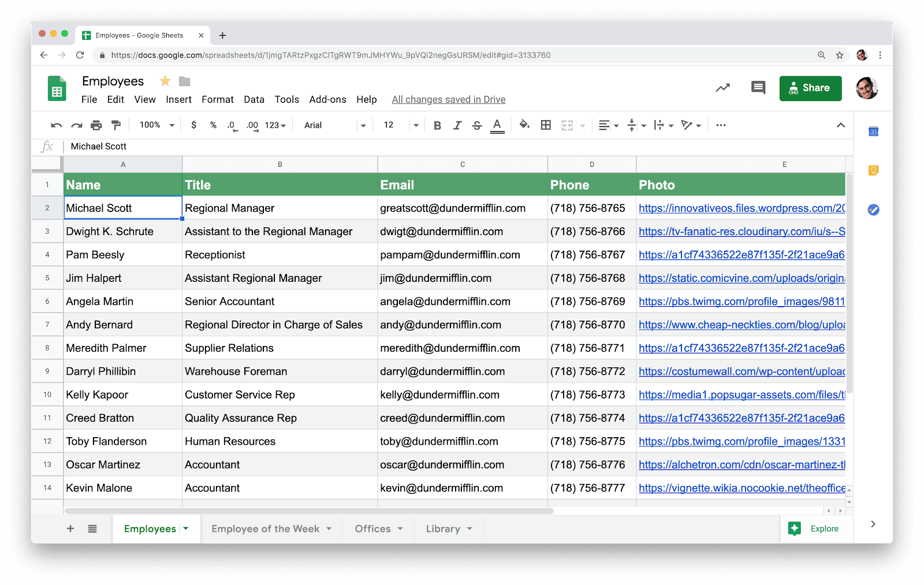Open Google Tasks side panel icon
This screenshot has height=585, width=924.
point(873,210)
